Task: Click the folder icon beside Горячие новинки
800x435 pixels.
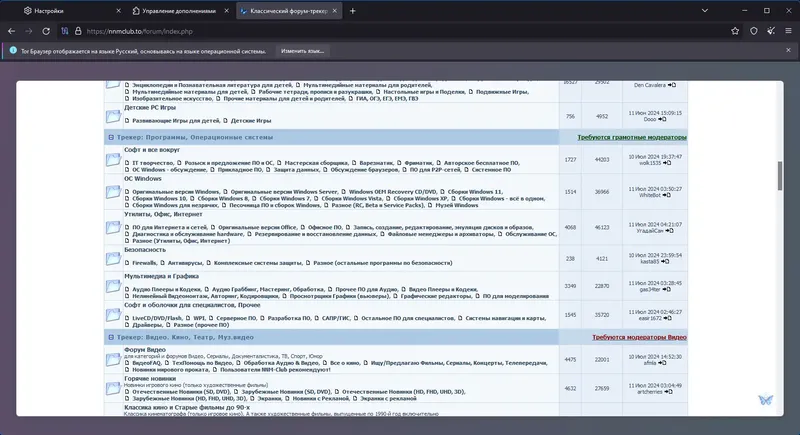Action: coord(113,389)
